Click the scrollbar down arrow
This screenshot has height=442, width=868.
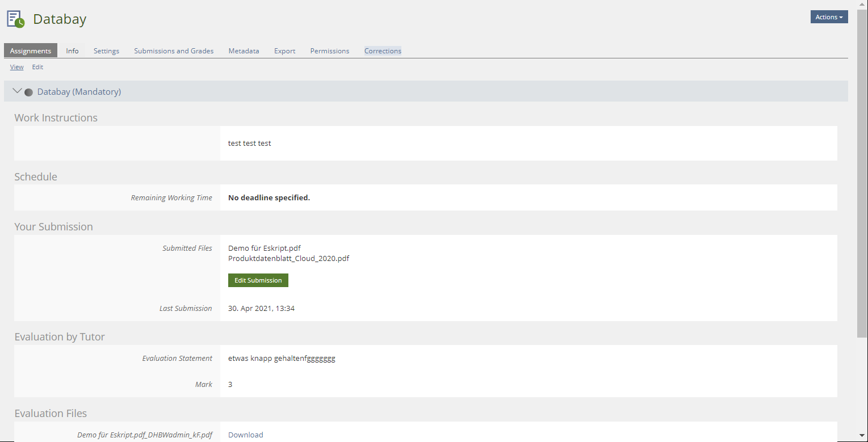(x=862, y=436)
